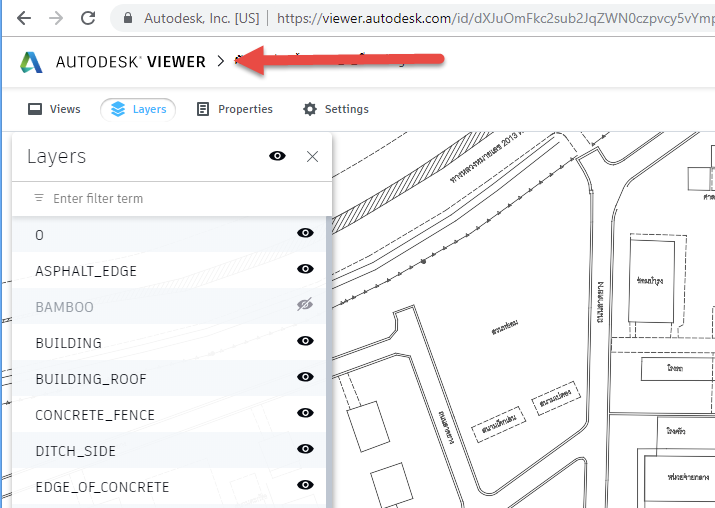
Task: Hide the CONCRETE_FENCE layer
Action: (305, 413)
